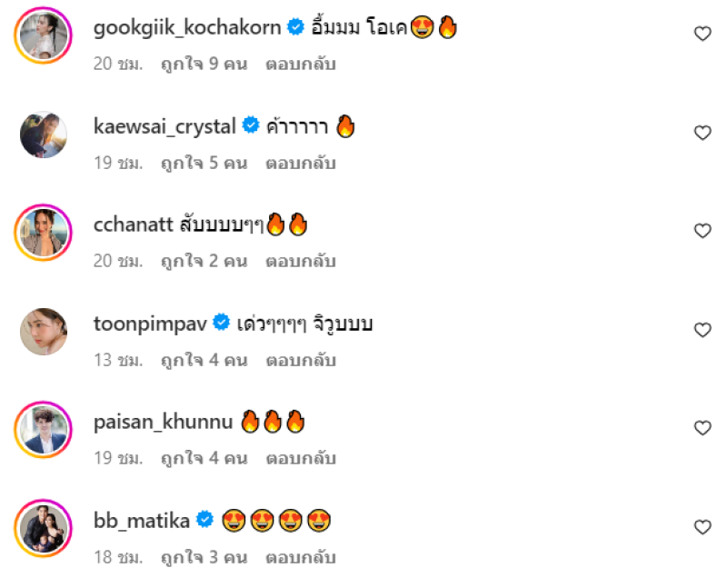The width and height of the screenshot is (727, 588).
Task: Tap heart icon on toonpimpav's comment
Action: pyautogui.click(x=702, y=330)
